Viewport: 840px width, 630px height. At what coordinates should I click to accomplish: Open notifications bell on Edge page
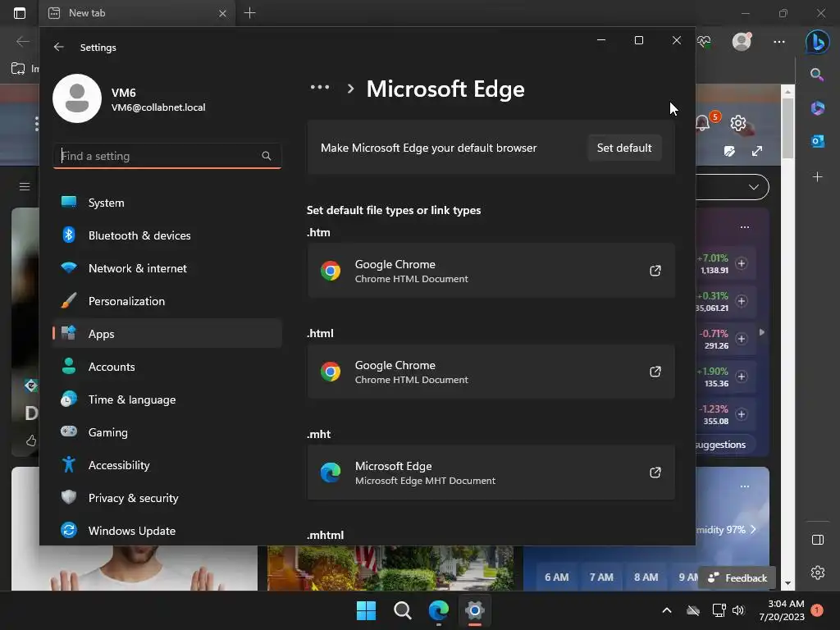703,123
